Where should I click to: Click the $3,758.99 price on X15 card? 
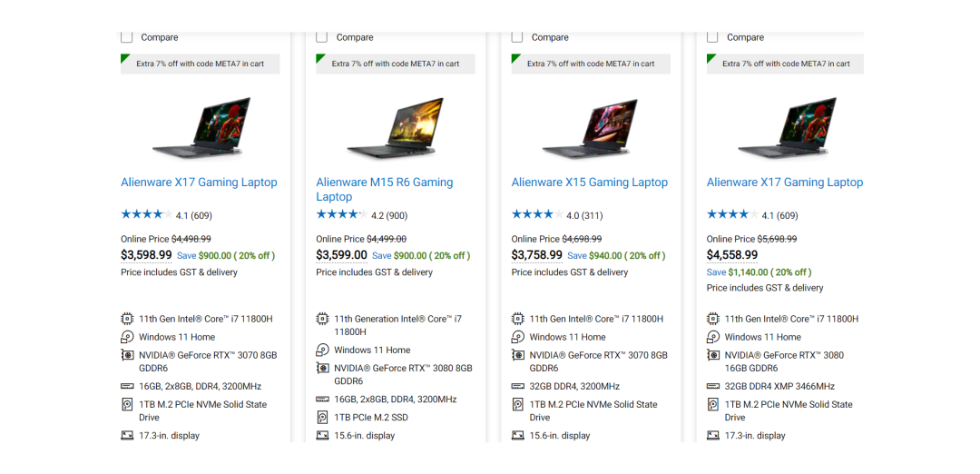point(537,255)
